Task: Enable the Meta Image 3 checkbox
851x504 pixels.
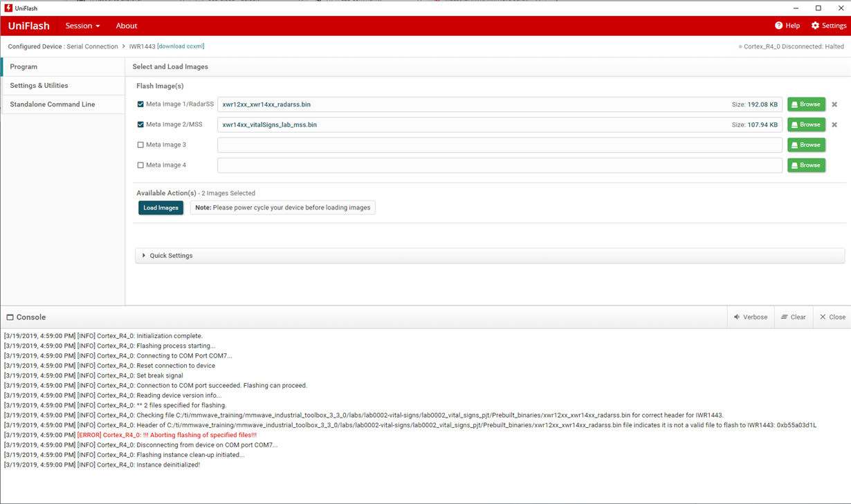Action: coord(140,145)
